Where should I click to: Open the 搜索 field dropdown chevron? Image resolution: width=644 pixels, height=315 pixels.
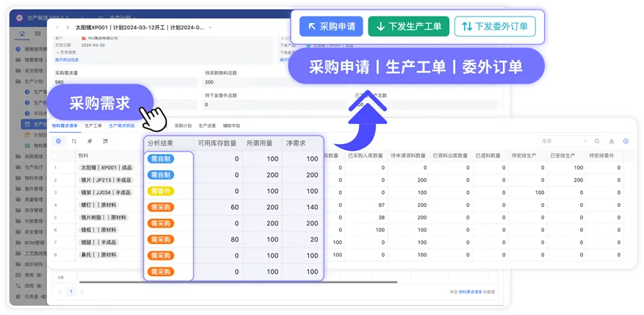coord(585,141)
